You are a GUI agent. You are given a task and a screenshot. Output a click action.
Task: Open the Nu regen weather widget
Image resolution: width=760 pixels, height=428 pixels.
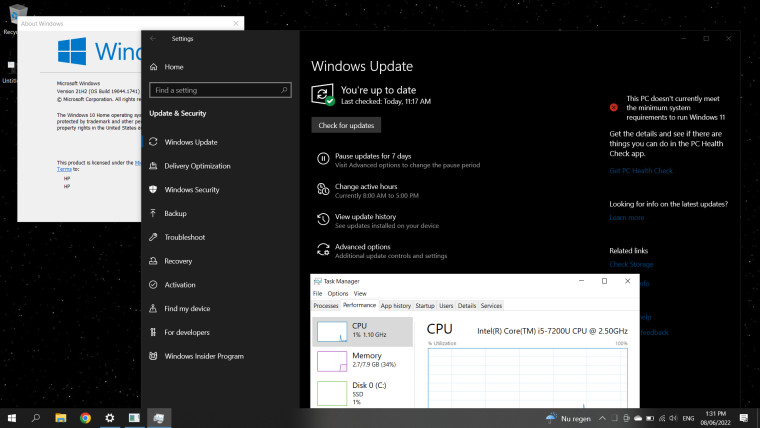point(569,418)
